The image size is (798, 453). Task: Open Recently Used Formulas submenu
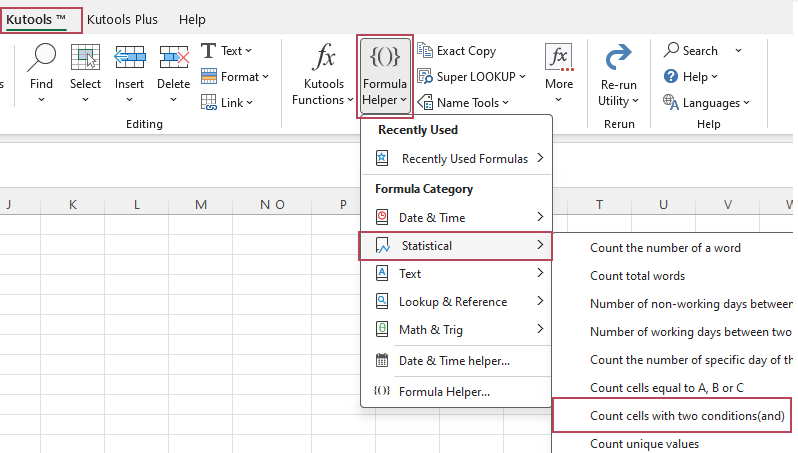click(x=457, y=158)
